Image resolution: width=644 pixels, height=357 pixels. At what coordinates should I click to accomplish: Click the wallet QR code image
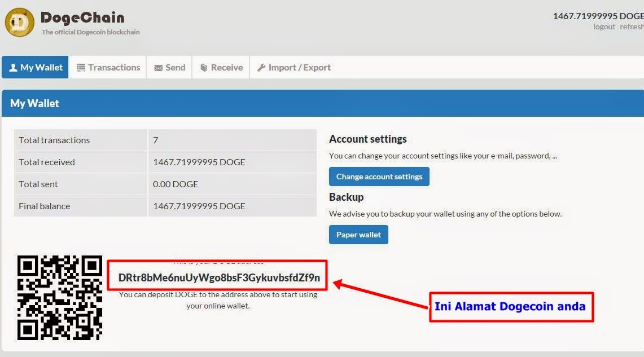tap(60, 298)
